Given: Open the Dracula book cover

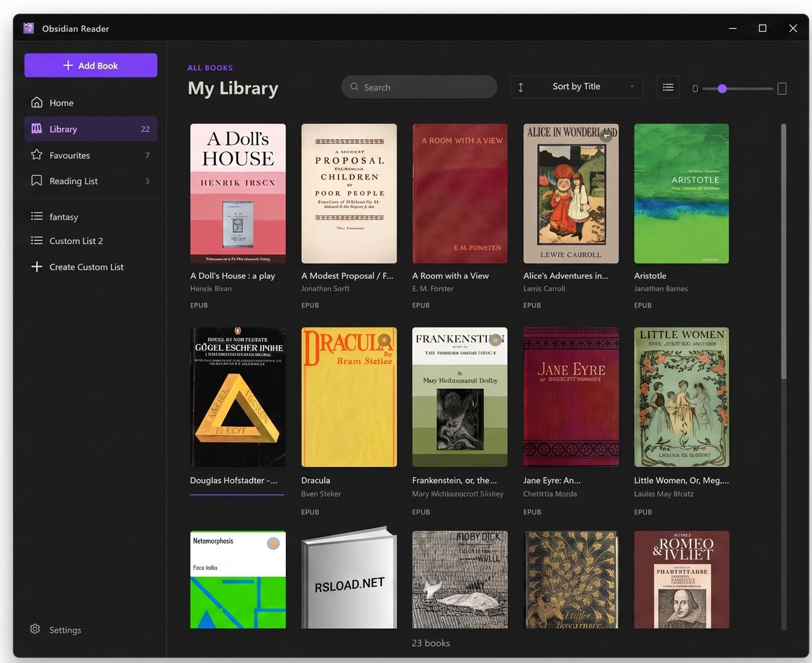Looking at the screenshot, I should (349, 397).
